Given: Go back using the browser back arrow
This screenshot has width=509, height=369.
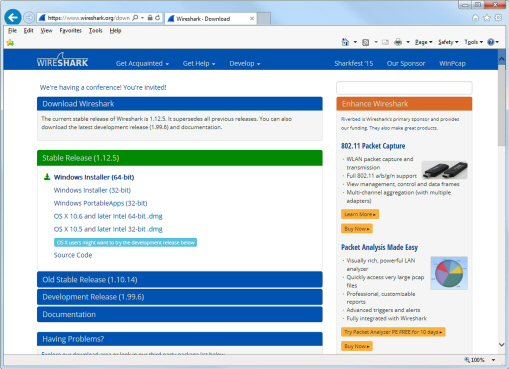Looking at the screenshot, I should tap(13, 17).
